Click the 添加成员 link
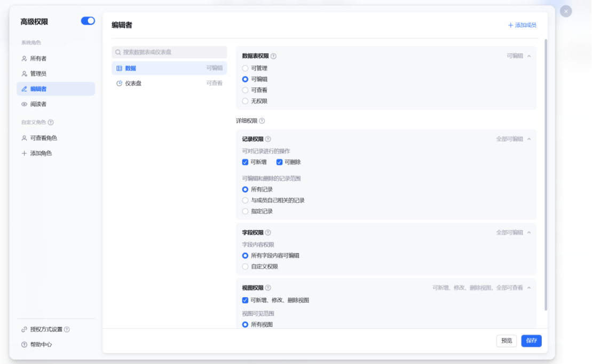The width and height of the screenshot is (592, 364). [x=522, y=25]
